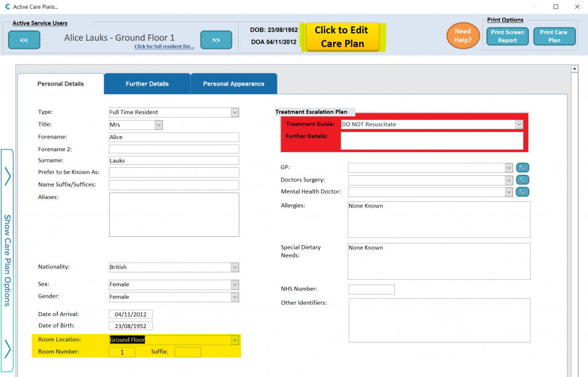Expand the lower Show Care Plan Options chevron
The height and width of the screenshot is (377, 588).
point(7,348)
